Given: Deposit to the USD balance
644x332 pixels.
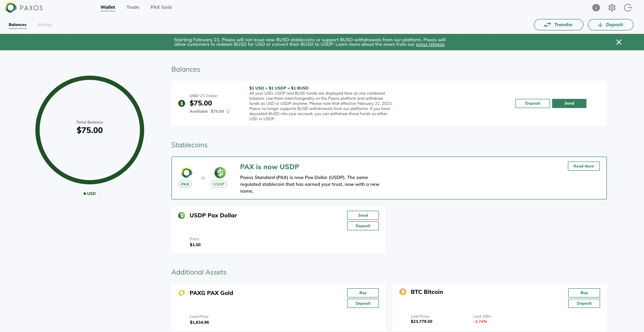Looking at the screenshot, I should pyautogui.click(x=532, y=103).
